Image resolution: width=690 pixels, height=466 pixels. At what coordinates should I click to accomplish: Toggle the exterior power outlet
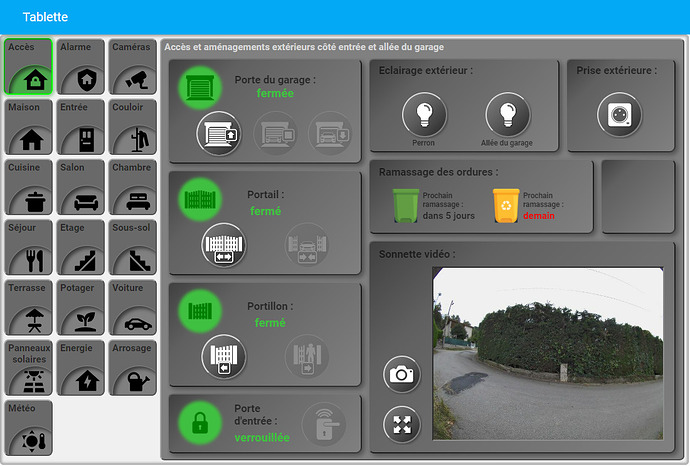point(619,115)
